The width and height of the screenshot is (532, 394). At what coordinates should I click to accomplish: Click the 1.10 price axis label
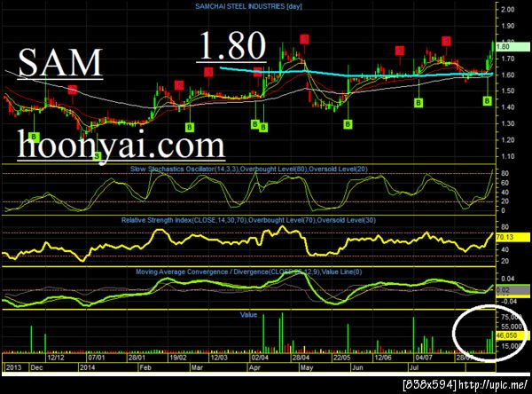click(x=508, y=156)
